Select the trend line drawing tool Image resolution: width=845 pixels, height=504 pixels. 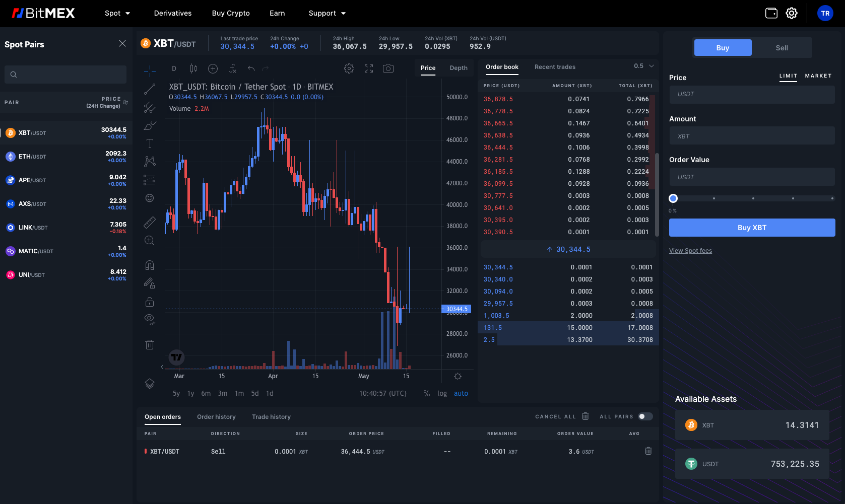150,89
